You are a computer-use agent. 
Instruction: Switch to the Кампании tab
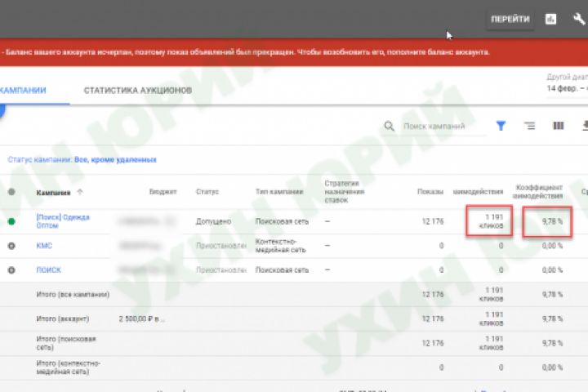click(x=23, y=91)
